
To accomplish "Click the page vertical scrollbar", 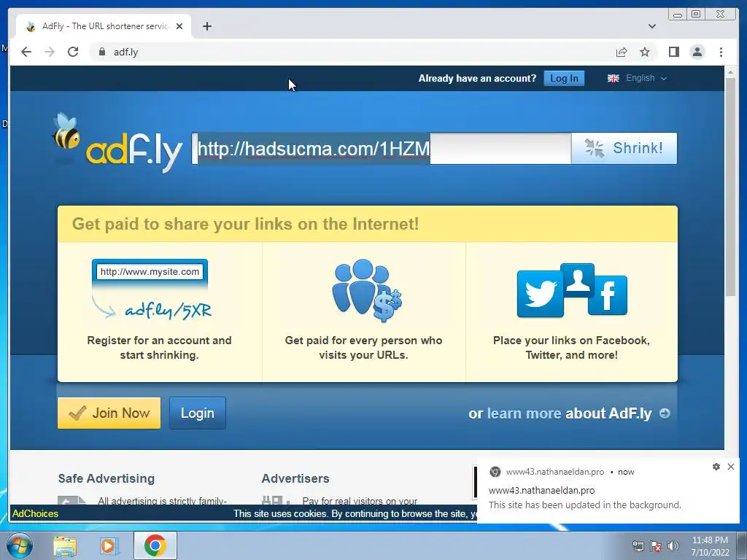I will [x=730, y=187].
